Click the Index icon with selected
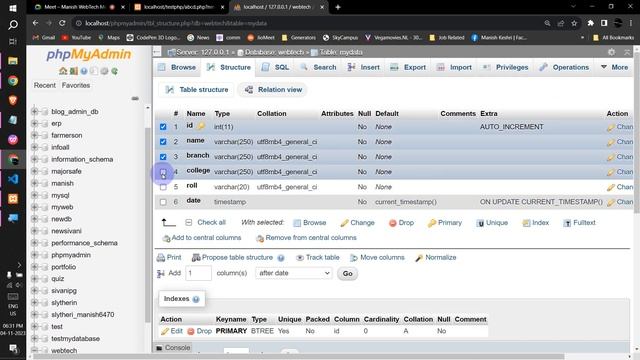 pos(526,223)
